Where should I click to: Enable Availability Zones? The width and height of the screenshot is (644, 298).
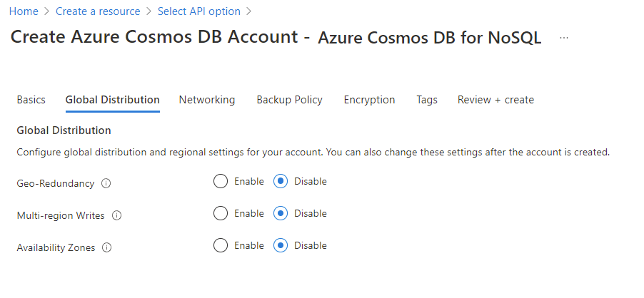(x=221, y=245)
